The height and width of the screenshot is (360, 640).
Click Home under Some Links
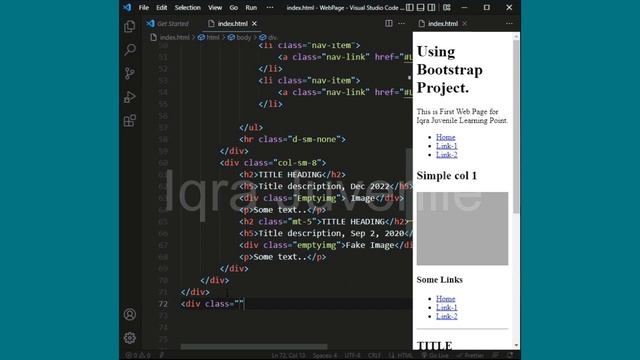(445, 299)
